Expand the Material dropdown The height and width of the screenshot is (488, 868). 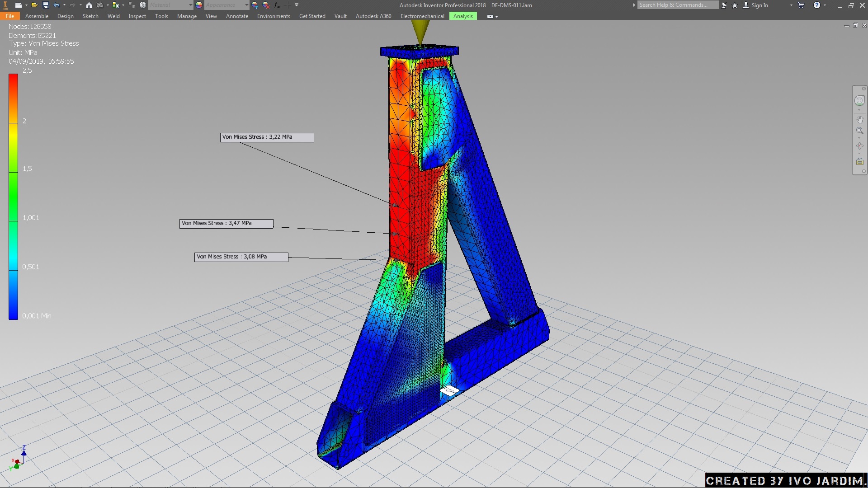click(x=190, y=5)
